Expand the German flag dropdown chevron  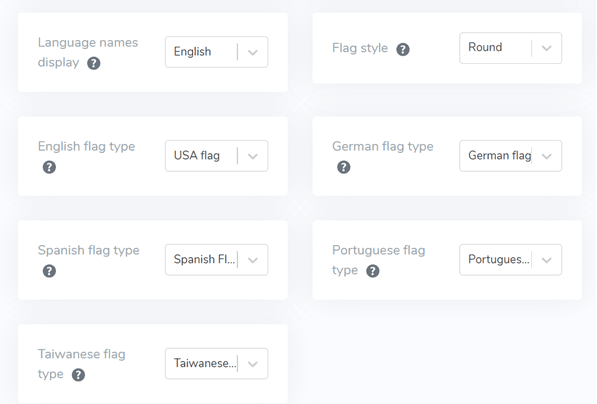click(x=546, y=156)
